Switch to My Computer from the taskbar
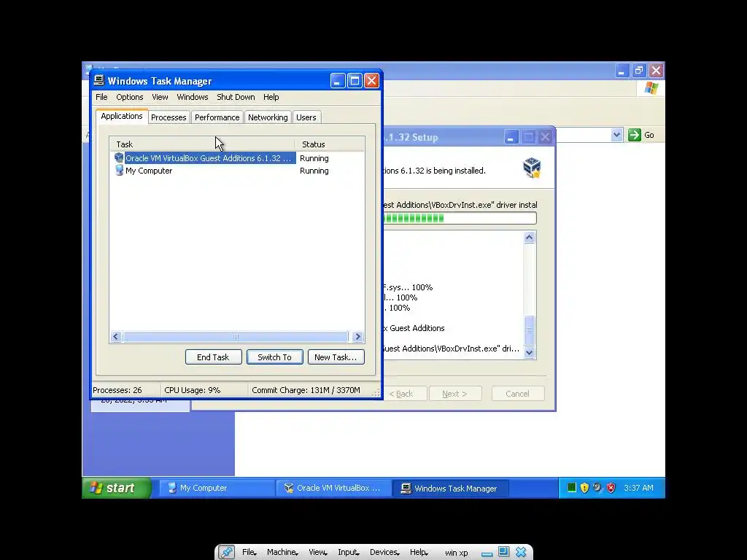 (x=216, y=488)
